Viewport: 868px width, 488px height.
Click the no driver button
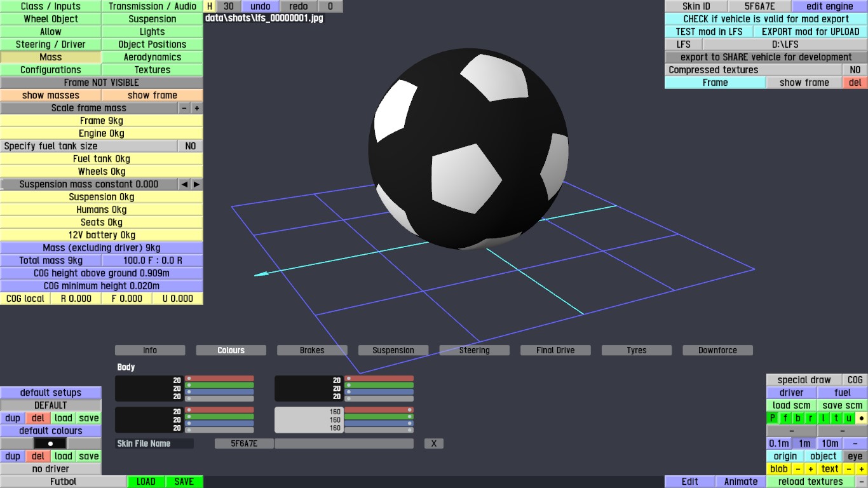coord(51,469)
